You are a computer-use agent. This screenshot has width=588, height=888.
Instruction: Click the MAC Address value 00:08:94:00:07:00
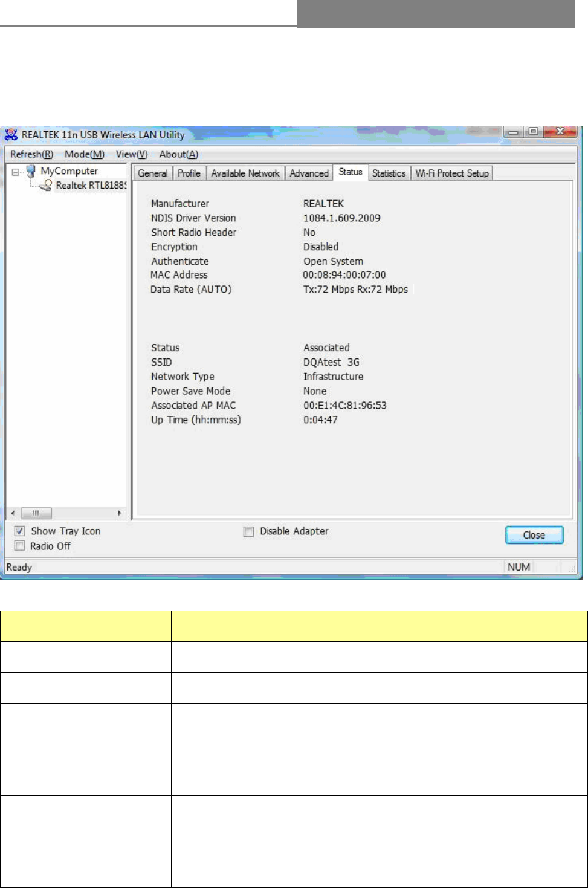tap(344, 275)
